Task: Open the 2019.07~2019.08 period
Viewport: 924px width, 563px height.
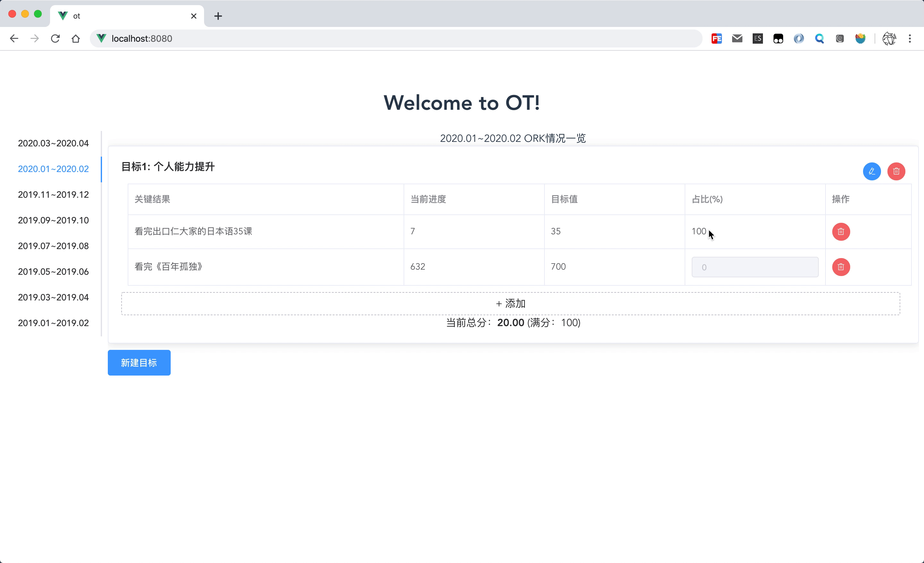Action: point(53,246)
